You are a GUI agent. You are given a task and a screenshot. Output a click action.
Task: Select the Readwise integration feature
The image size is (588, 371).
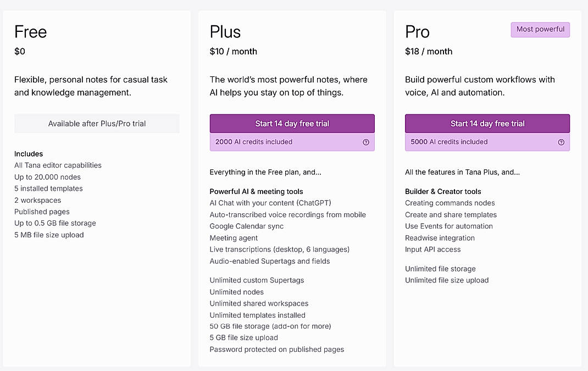[x=440, y=238]
